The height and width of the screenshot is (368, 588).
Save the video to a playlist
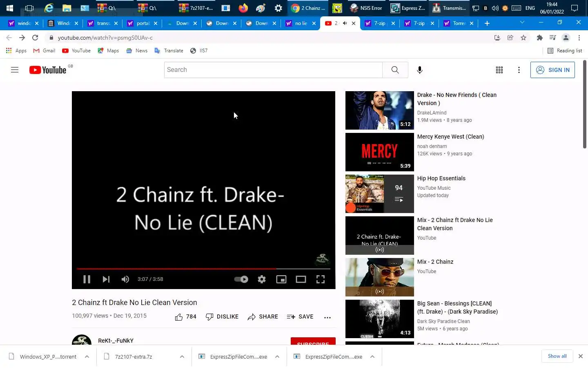300,317
